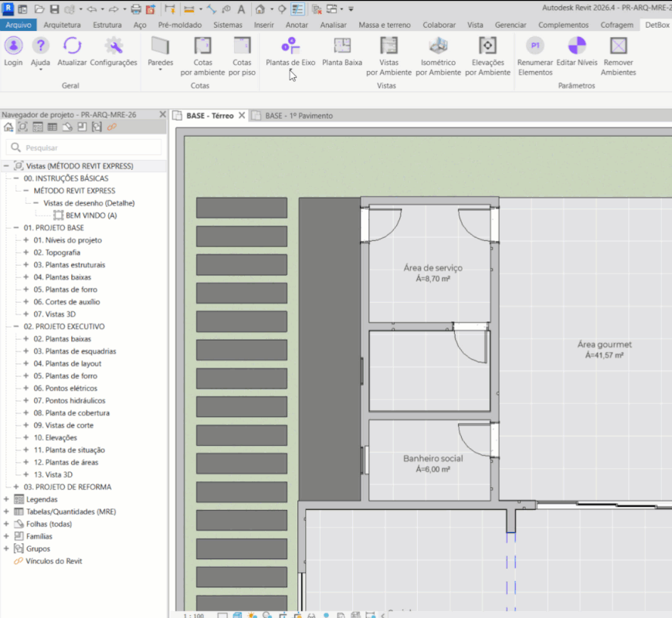Open the 1 : 100 view scale selector
Image resolution: width=672 pixels, height=618 pixels.
pos(194,616)
